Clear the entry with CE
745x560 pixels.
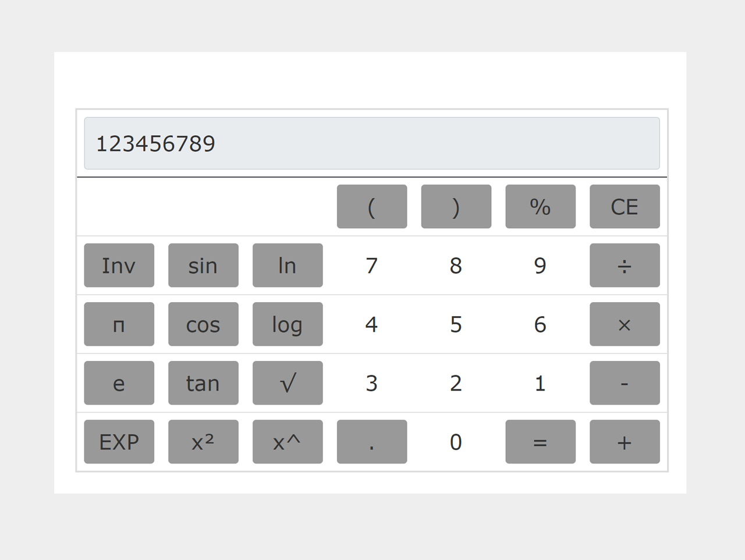coord(624,207)
